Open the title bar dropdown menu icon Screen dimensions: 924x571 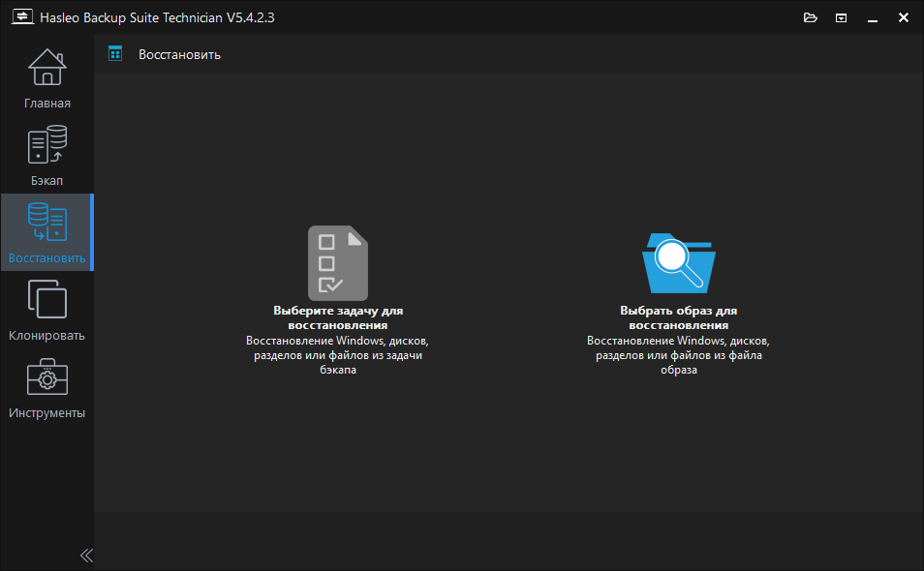click(841, 17)
